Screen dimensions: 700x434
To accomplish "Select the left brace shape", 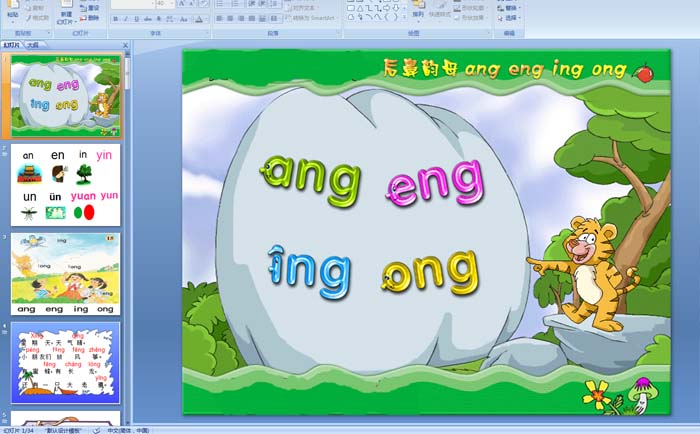I will [x=387, y=17].
